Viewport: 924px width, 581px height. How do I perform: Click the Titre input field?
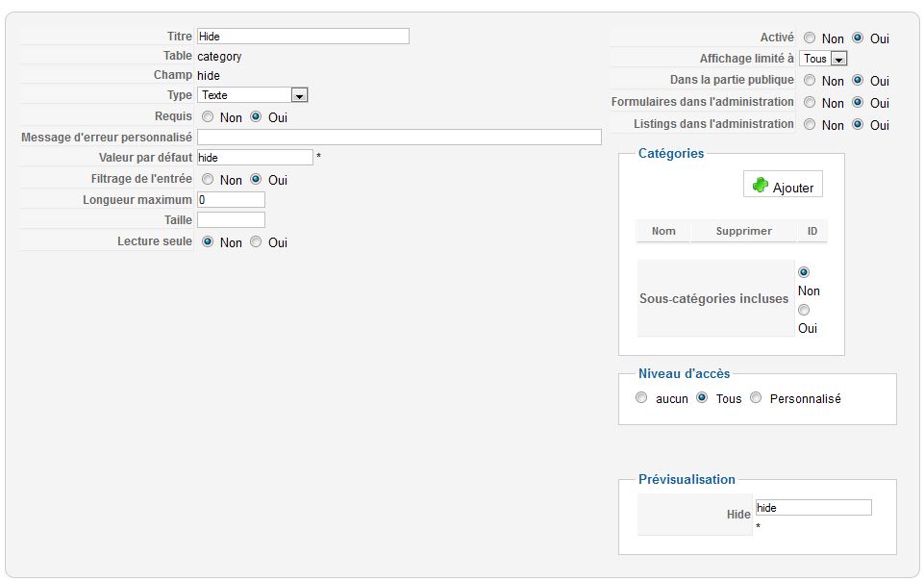point(303,36)
